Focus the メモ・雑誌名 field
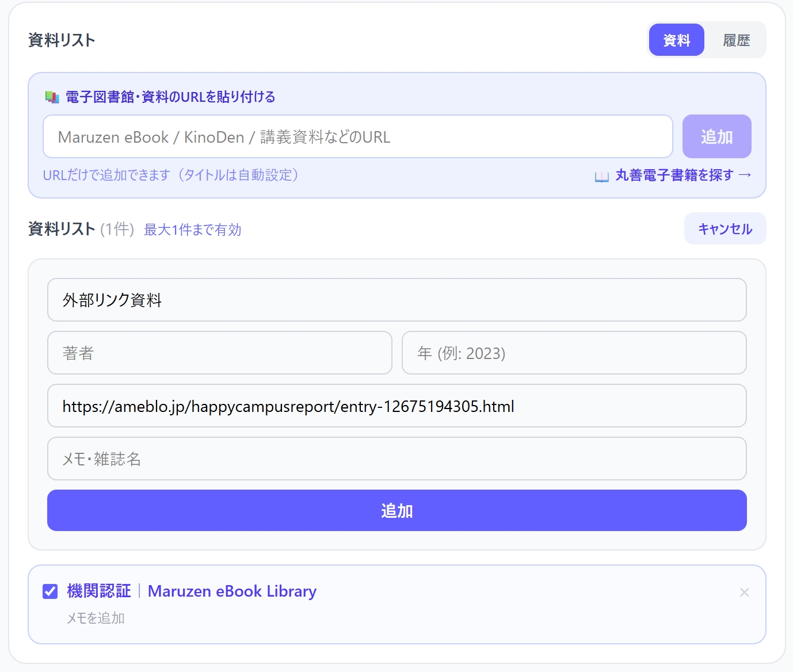793x672 pixels. [x=396, y=459]
